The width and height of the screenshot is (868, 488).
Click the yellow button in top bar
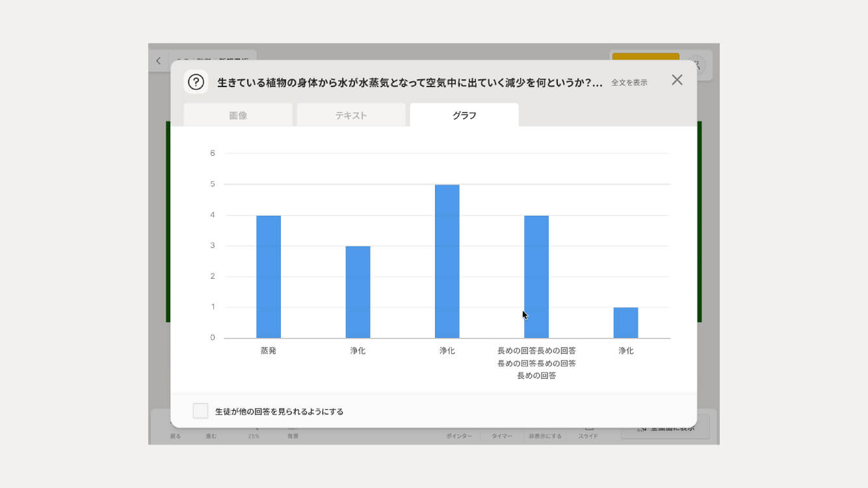pyautogui.click(x=645, y=57)
